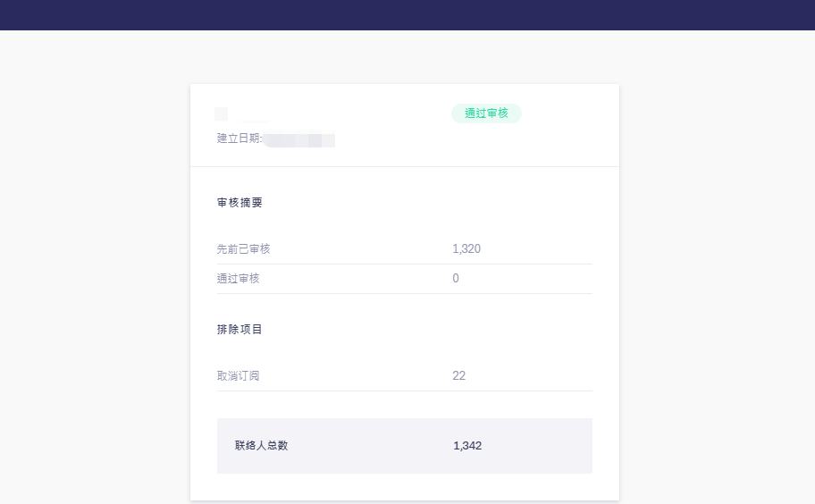Click the line separating 先前已审核 and 通过审核 rows
Screen dimensions: 815x504
405,264
